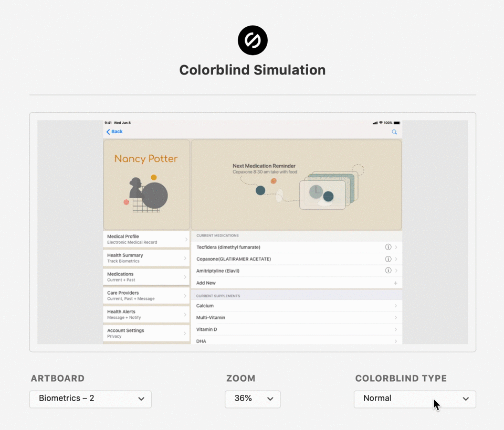This screenshot has width=504, height=430.
Task: Open the search magnifier in the top bar
Action: [394, 132]
